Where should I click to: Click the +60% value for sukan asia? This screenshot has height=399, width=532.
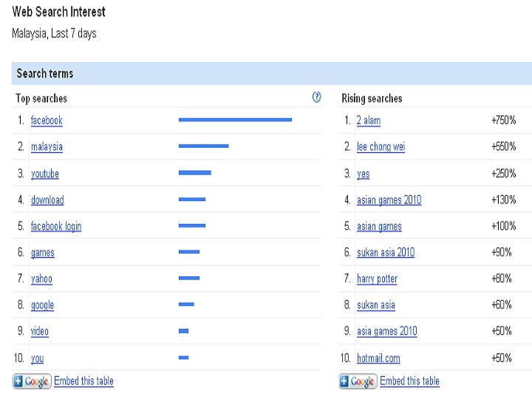click(x=502, y=304)
